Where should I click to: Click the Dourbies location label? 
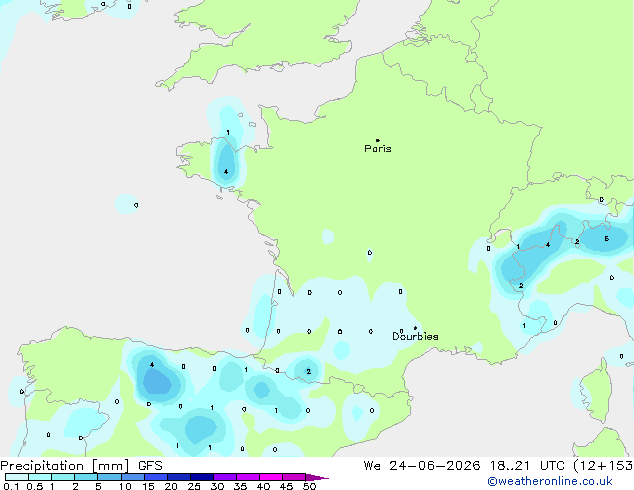pyautogui.click(x=415, y=336)
